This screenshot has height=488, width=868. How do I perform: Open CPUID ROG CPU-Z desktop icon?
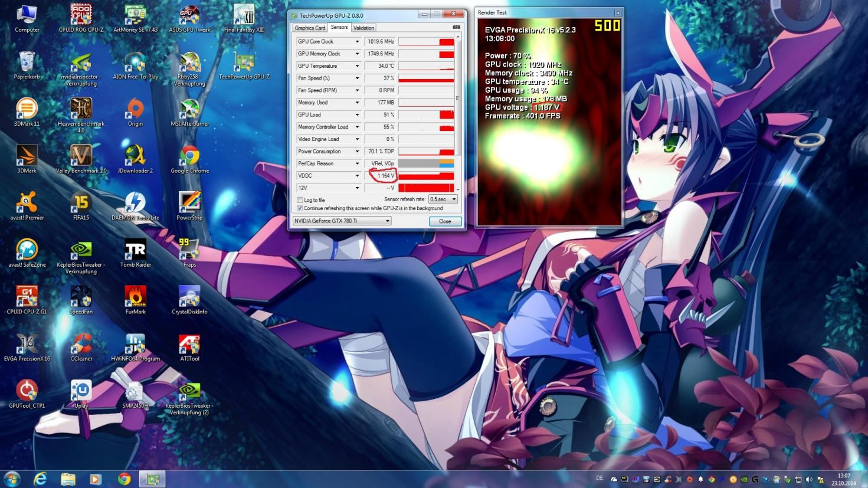click(81, 18)
